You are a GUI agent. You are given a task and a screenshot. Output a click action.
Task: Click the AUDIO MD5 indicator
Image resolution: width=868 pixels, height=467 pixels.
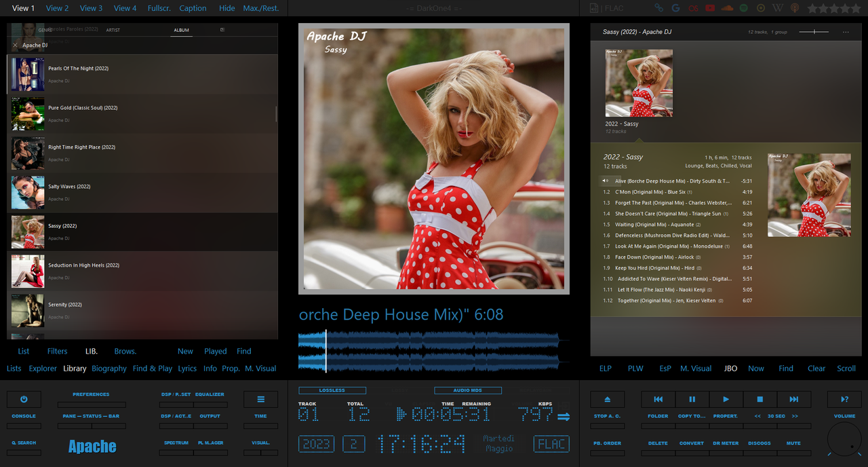coord(468,390)
